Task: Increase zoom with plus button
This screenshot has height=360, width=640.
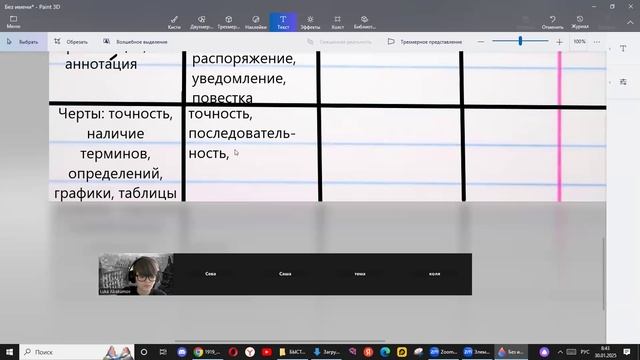Action: (560, 42)
